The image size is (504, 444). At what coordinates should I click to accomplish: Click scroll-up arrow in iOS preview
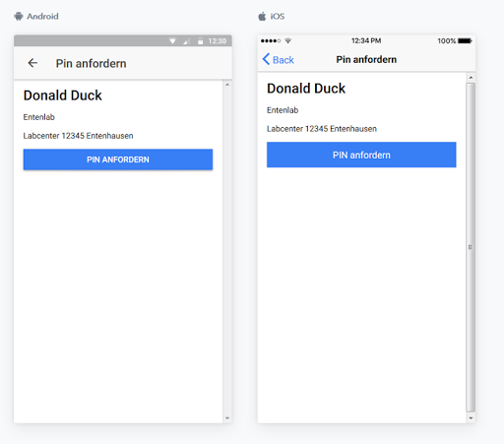click(471, 78)
